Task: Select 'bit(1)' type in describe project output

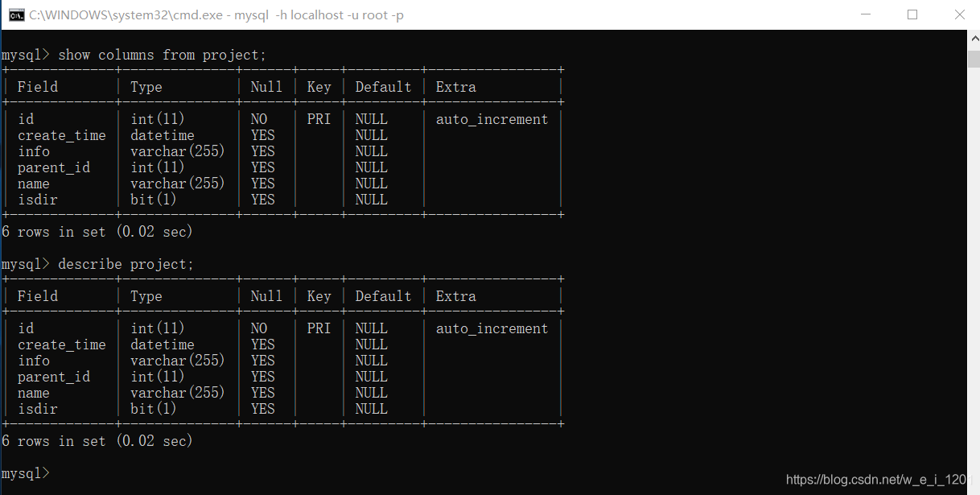Action: [x=154, y=409]
